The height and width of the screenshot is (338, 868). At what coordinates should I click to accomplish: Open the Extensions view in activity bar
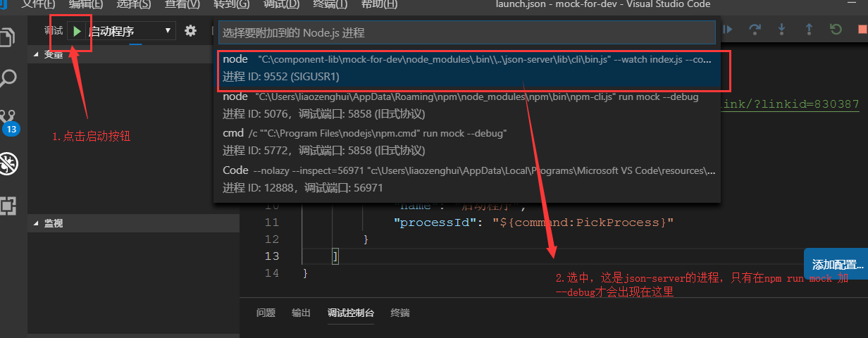point(8,205)
